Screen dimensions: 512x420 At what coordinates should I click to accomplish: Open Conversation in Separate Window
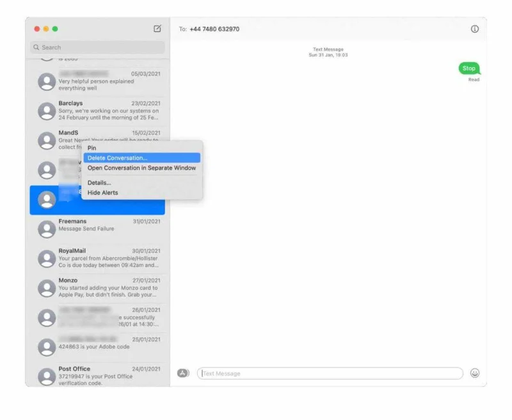(141, 168)
